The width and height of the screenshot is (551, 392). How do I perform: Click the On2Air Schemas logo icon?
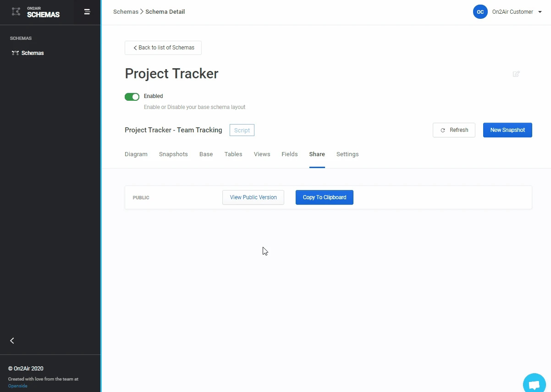pos(16,12)
